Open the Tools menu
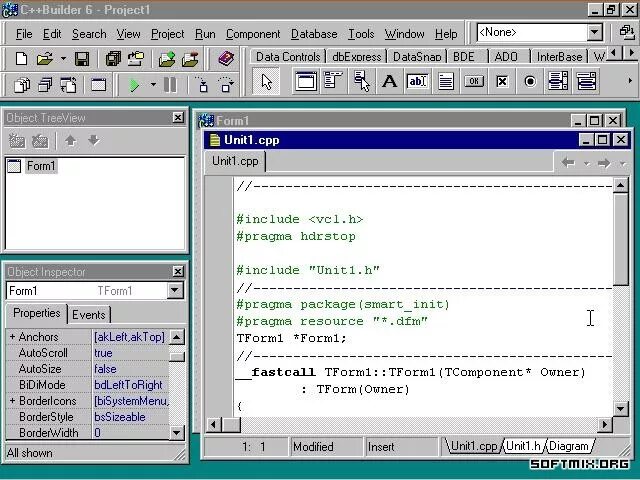The width and height of the screenshot is (640, 480). (x=361, y=34)
